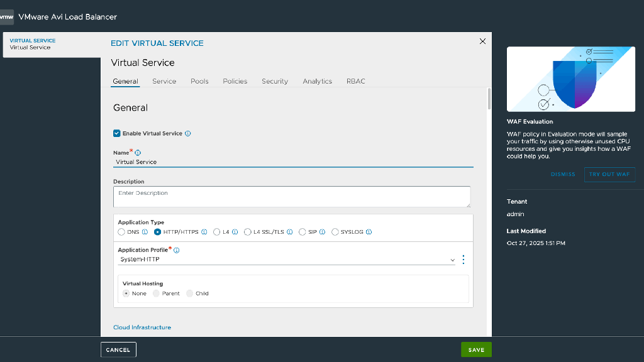The height and width of the screenshot is (362, 644).
Task: Click the DNS application type info icon
Action: pyautogui.click(x=145, y=232)
